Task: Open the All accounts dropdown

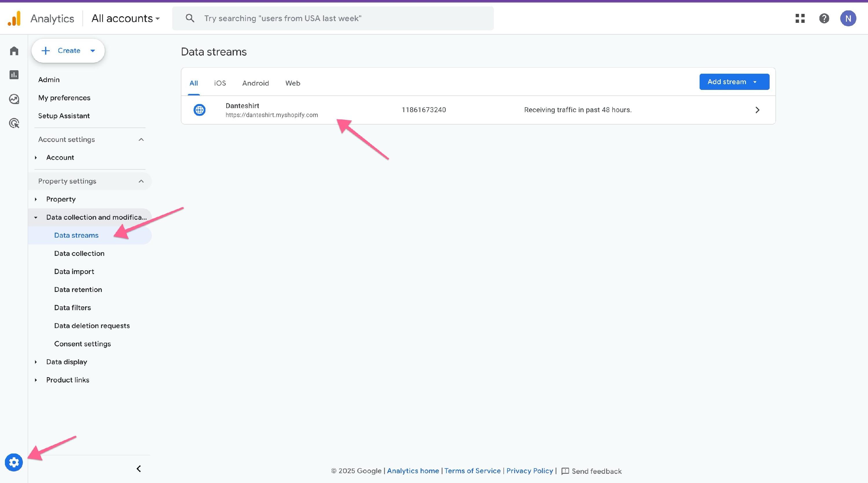Action: coord(126,18)
